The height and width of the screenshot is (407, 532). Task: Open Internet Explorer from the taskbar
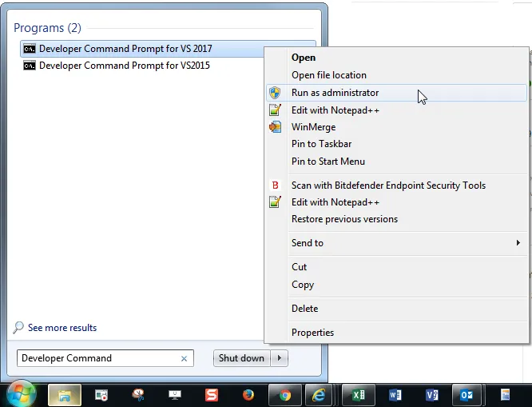(x=319, y=395)
